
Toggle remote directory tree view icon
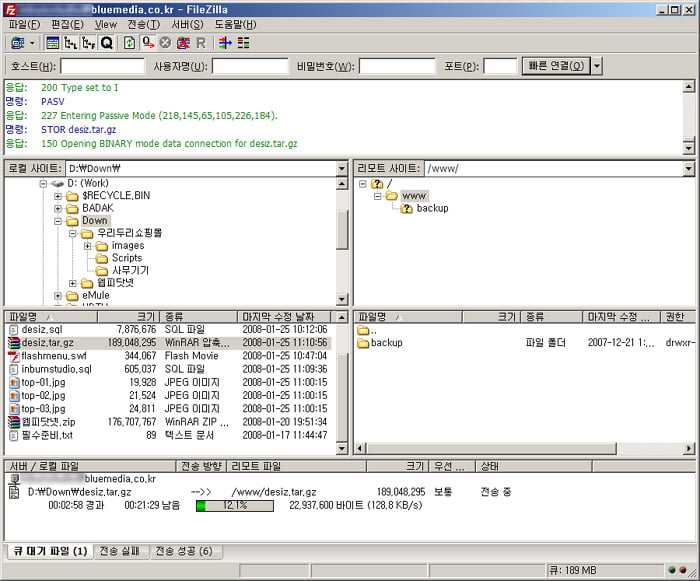pos(88,43)
